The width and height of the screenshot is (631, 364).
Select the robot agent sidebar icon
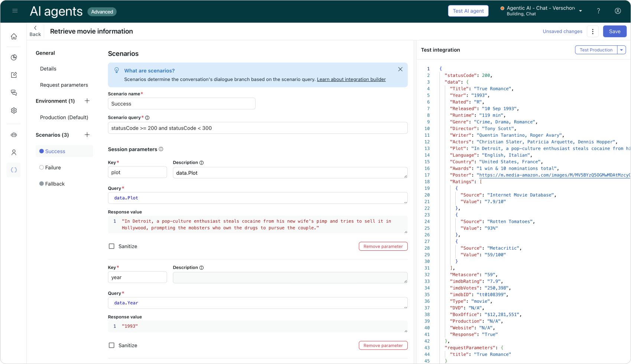pos(14,135)
